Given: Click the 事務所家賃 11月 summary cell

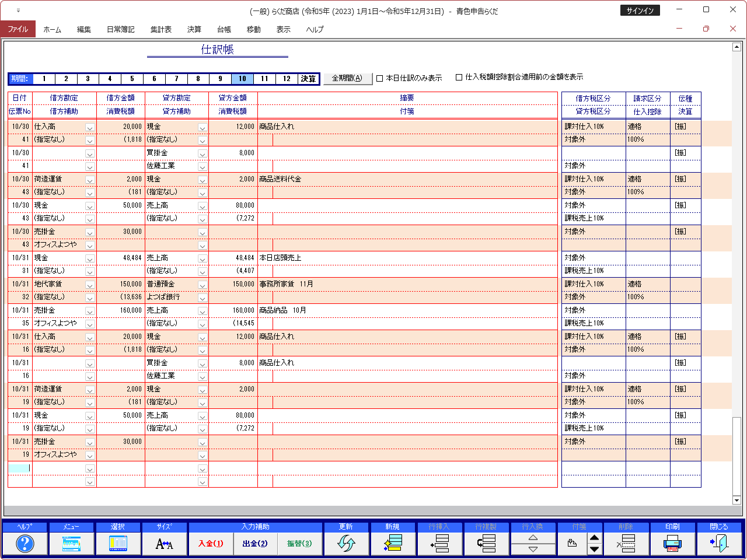Looking at the screenshot, I should 407,284.
